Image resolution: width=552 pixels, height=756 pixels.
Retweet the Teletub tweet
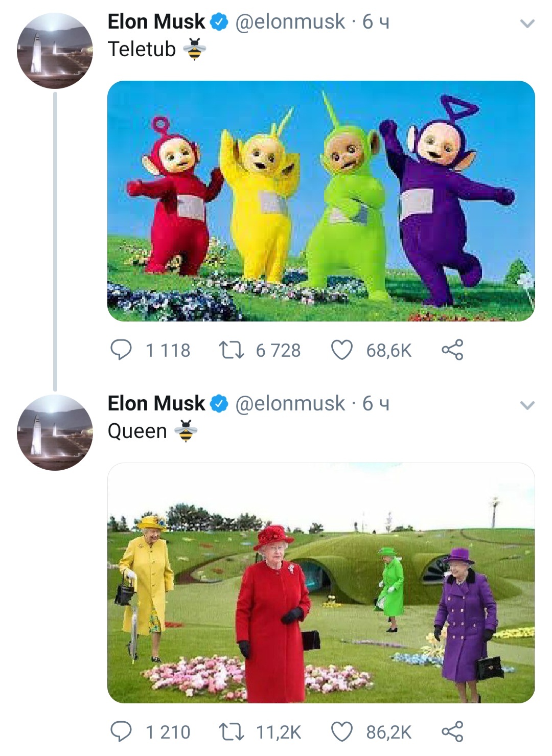point(231,350)
